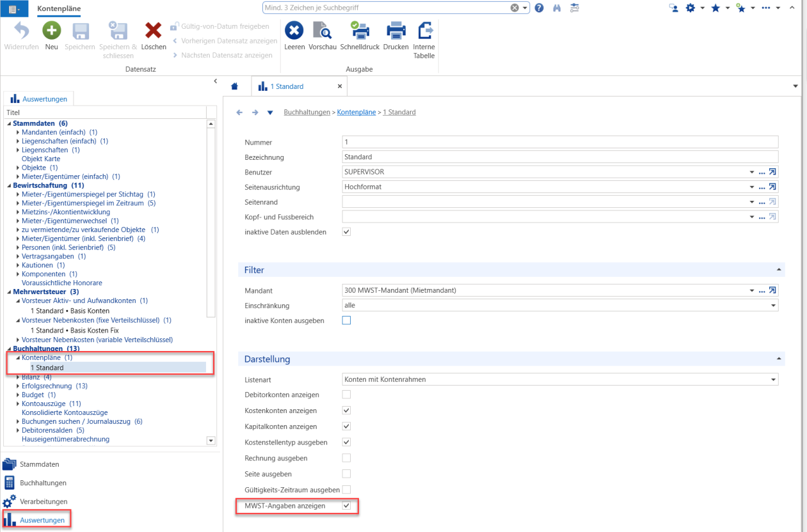Print report with Drucken icon
This screenshot has height=532, width=807.
pyautogui.click(x=396, y=35)
